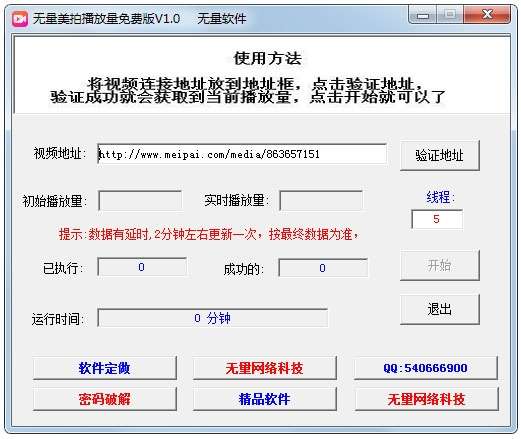521x439 pixels.
Task: Click the 开始 start button
Action: pos(440,265)
